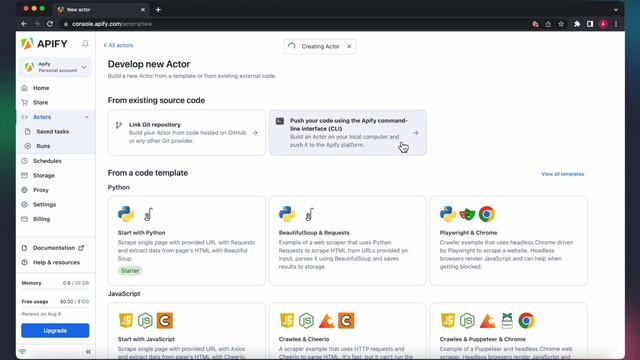Click the Apify logo in sidebar
640x360 pixels.
pyautogui.click(x=44, y=44)
